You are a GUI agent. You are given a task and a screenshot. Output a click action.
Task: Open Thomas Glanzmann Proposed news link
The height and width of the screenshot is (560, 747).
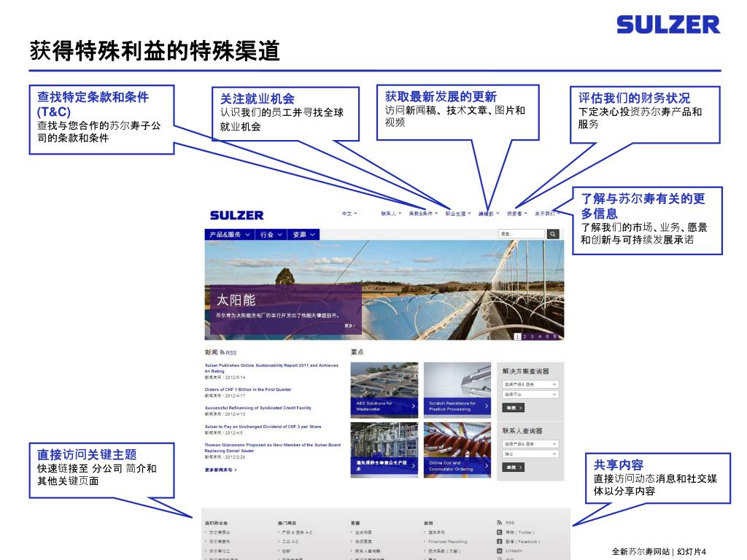273,448
